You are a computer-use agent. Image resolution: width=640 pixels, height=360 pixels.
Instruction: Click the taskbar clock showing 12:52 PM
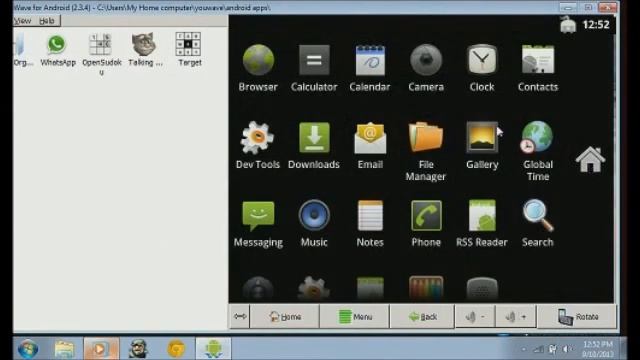click(x=597, y=349)
